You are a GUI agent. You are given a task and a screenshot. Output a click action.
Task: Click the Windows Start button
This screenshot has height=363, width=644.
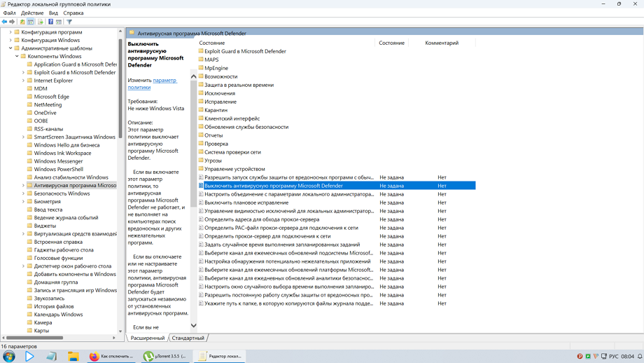pos(9,356)
